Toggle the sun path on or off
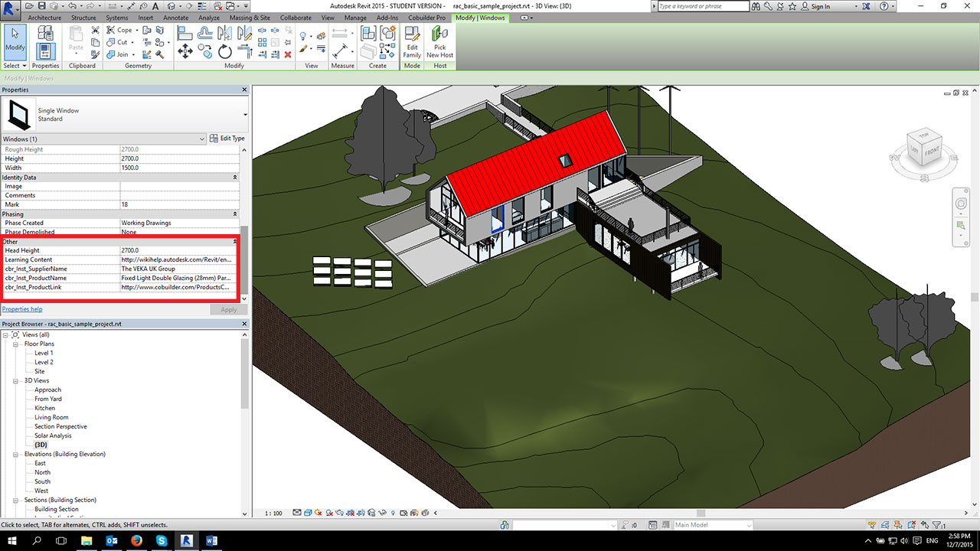Screen dimensions: 980x551 pyautogui.click(x=318, y=513)
